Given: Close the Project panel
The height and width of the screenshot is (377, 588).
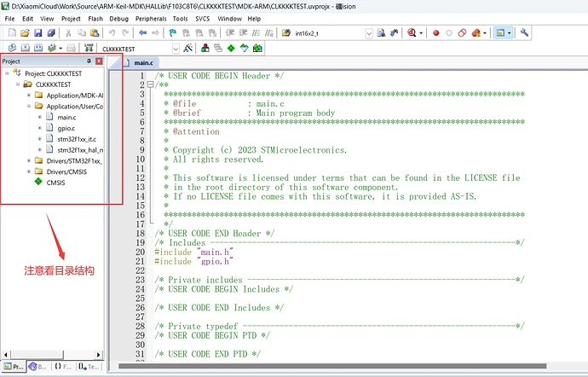Looking at the screenshot, I should click(x=99, y=61).
